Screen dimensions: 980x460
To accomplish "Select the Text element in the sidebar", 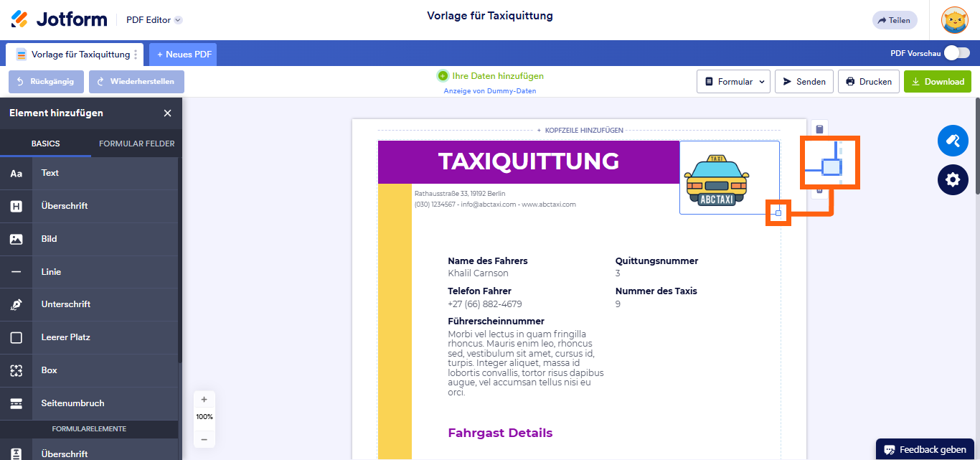I will (x=50, y=172).
